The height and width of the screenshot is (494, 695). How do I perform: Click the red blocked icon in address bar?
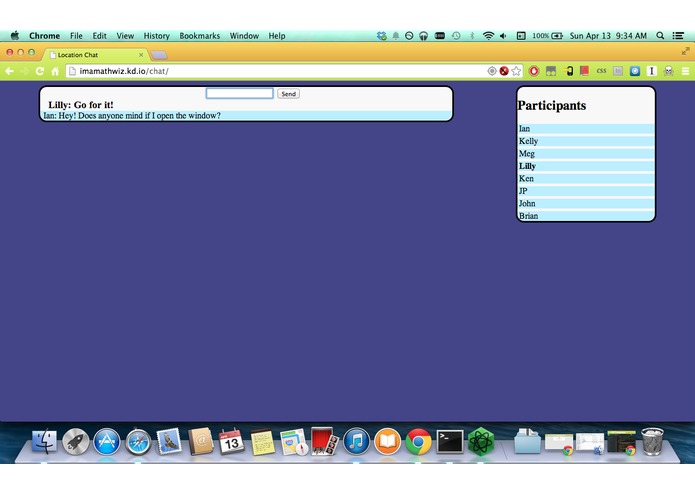click(504, 71)
